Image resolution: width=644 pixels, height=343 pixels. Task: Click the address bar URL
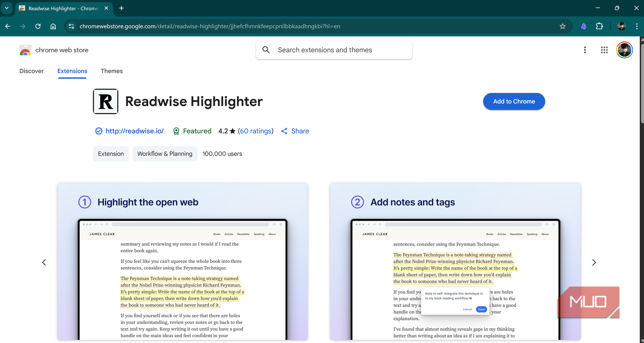(x=210, y=26)
